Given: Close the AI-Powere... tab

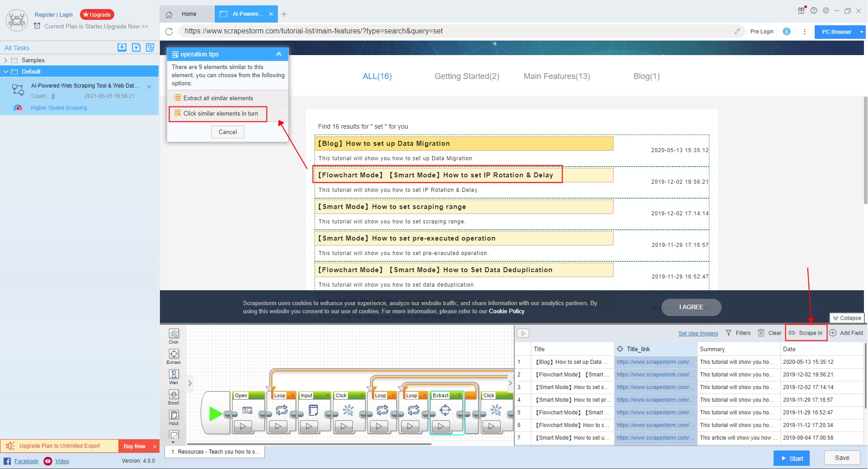Looking at the screenshot, I should (271, 14).
